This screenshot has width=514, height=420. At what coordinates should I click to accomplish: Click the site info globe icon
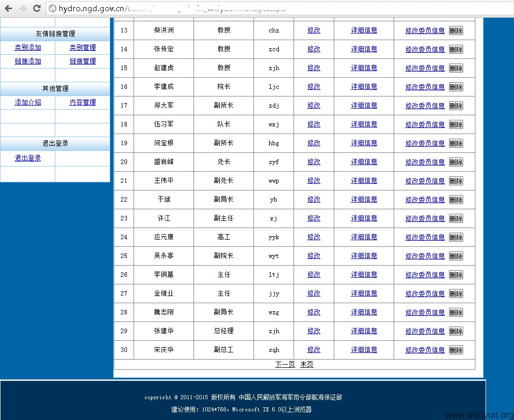52,8
